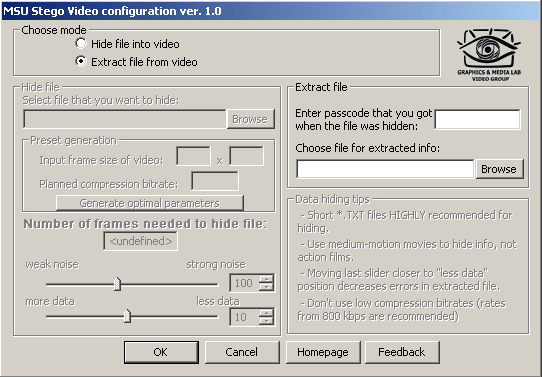Click 'Input frame size of video:' label
Viewport: 542px width, 377px height.
pos(101,160)
